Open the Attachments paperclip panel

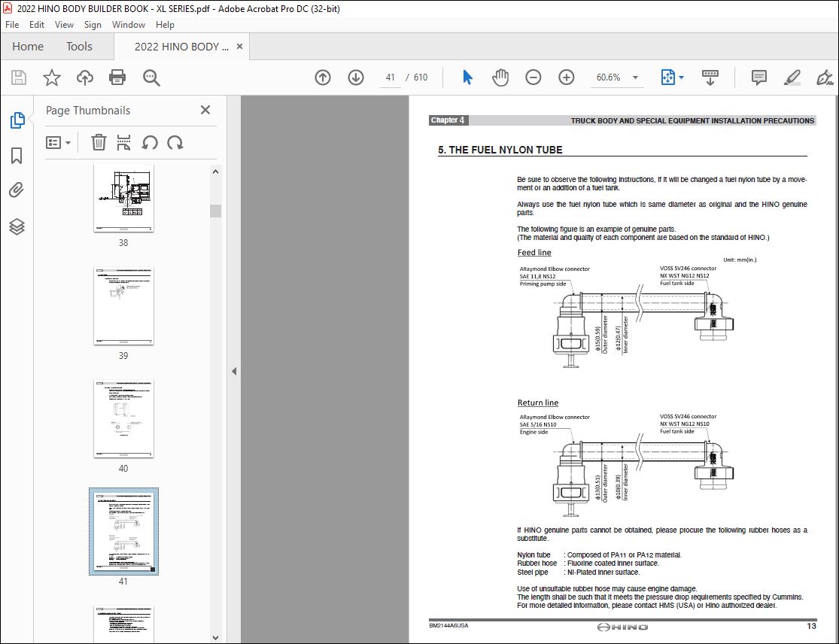point(17,190)
